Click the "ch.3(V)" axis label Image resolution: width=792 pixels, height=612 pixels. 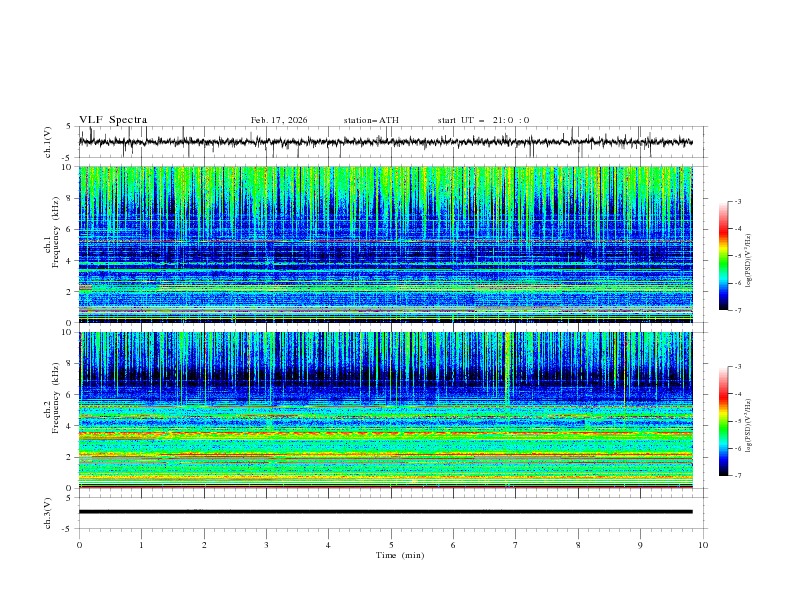(x=48, y=513)
